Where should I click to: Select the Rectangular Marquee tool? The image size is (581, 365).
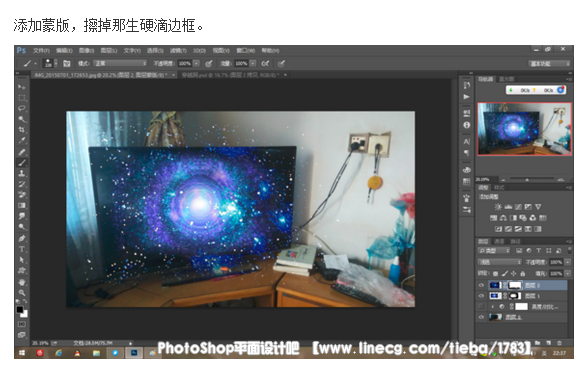point(22,98)
